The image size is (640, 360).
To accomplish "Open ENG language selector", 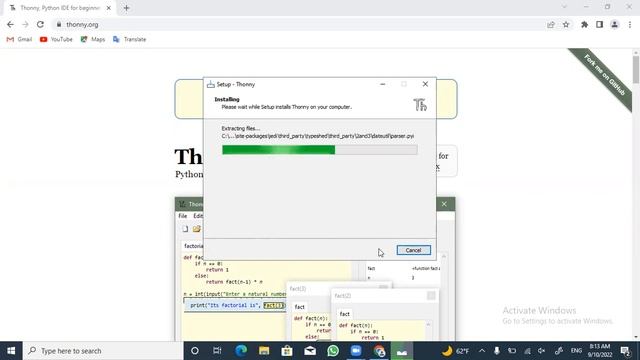I will [576, 351].
